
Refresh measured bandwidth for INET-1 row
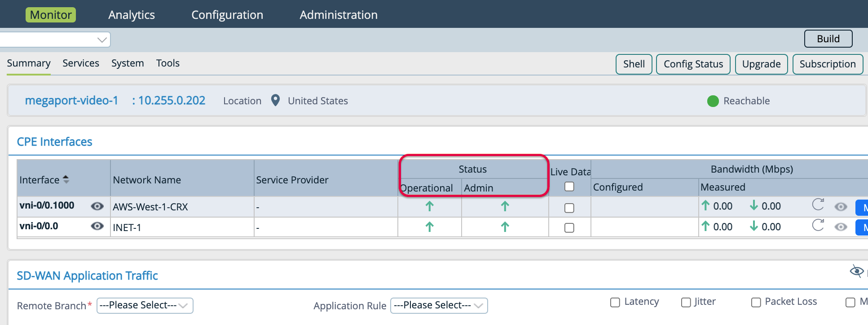click(818, 225)
